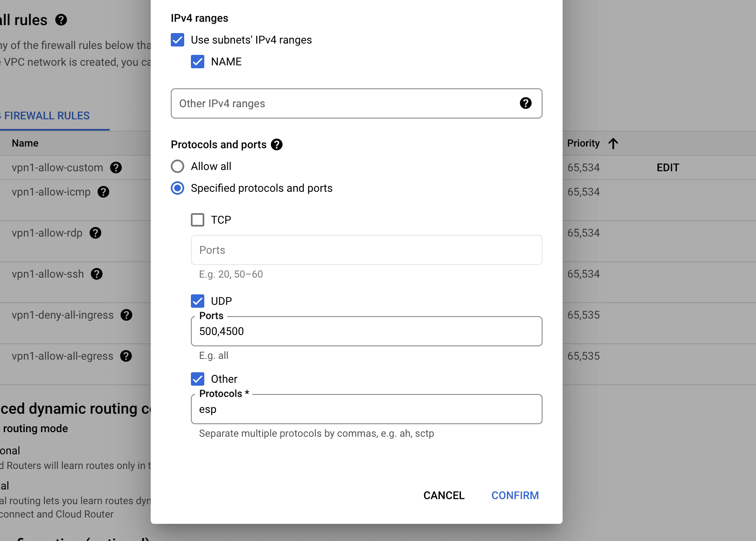The height and width of the screenshot is (541, 756).
Task: Disable the UDP protocol checkbox
Action: 198,301
